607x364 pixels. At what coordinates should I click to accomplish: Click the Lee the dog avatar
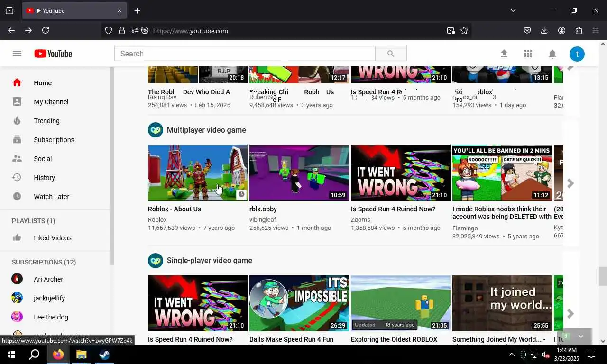click(17, 317)
